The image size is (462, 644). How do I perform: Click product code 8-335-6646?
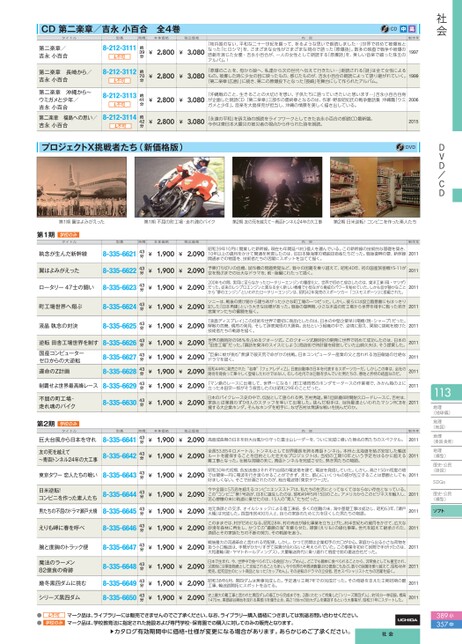[120, 528]
